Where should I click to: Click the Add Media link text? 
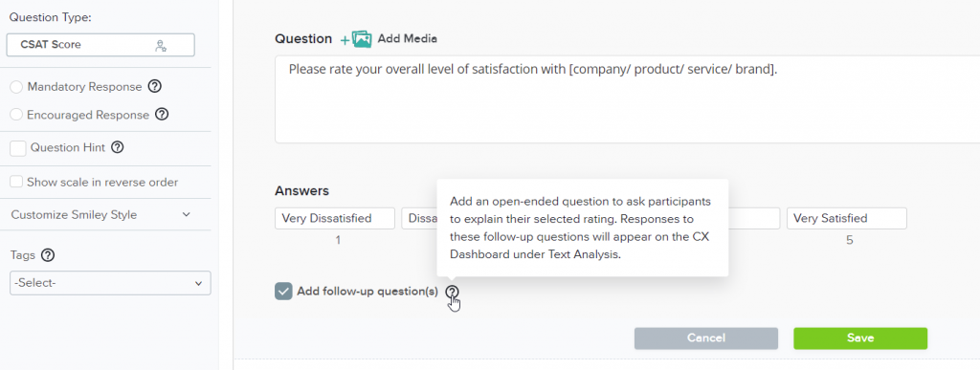point(407,38)
